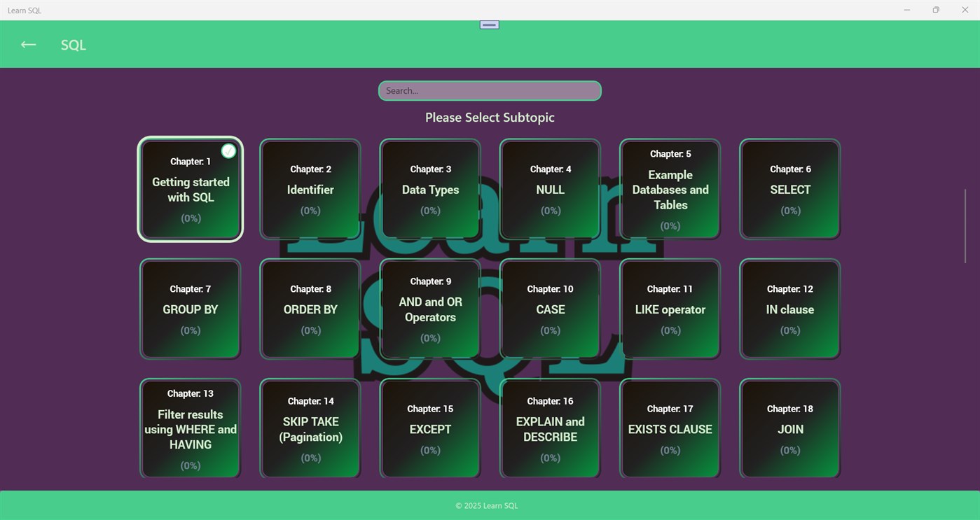980x520 pixels.
Task: Open the GROUP BY chapter
Action: click(x=190, y=309)
